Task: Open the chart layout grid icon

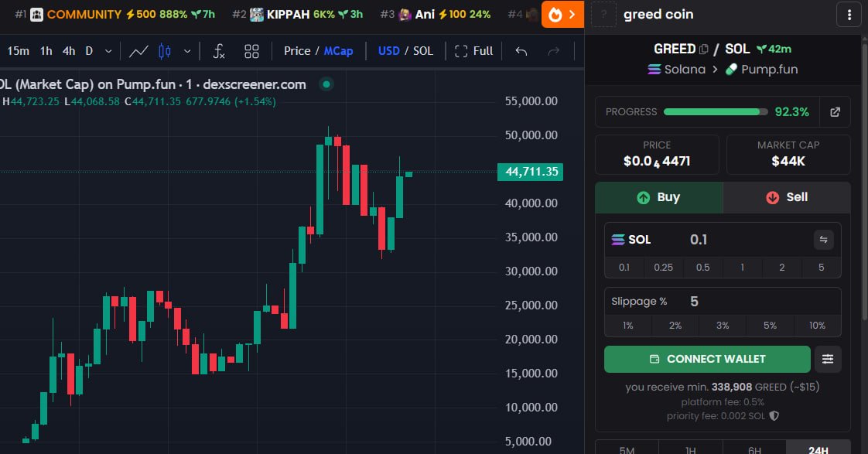Action: pyautogui.click(x=252, y=52)
